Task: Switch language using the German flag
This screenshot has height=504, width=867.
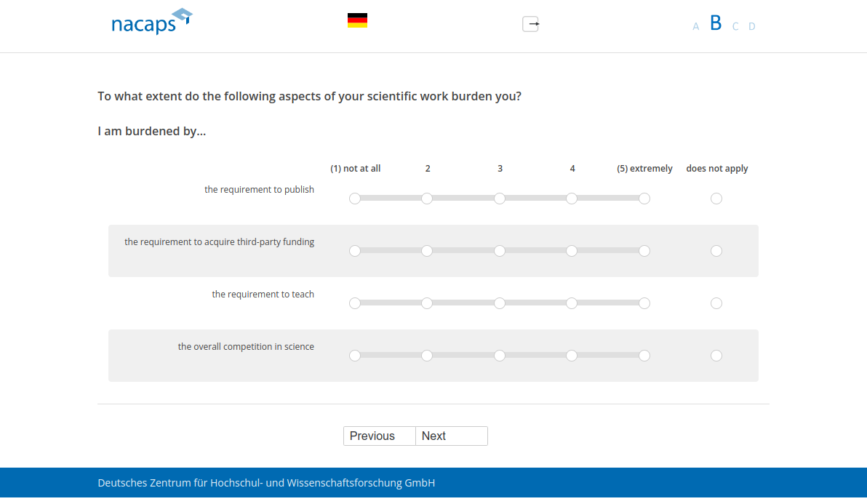Action: point(357,20)
